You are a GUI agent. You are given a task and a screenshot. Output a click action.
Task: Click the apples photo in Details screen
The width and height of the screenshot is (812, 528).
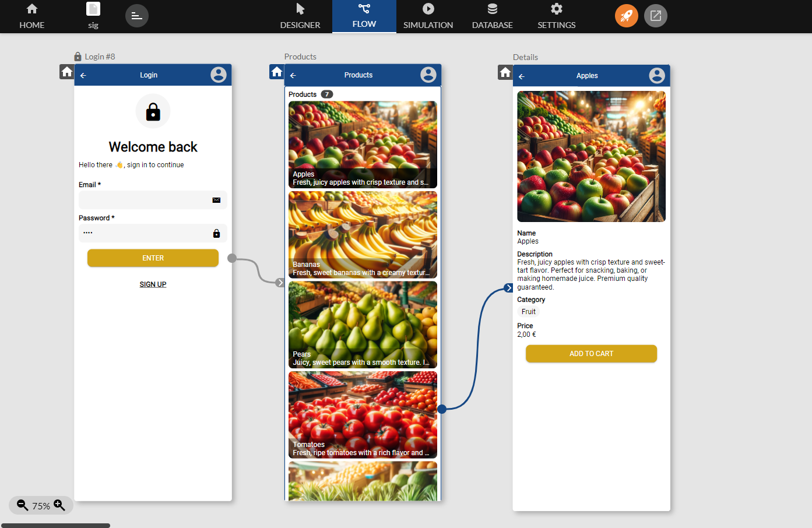[x=591, y=156]
